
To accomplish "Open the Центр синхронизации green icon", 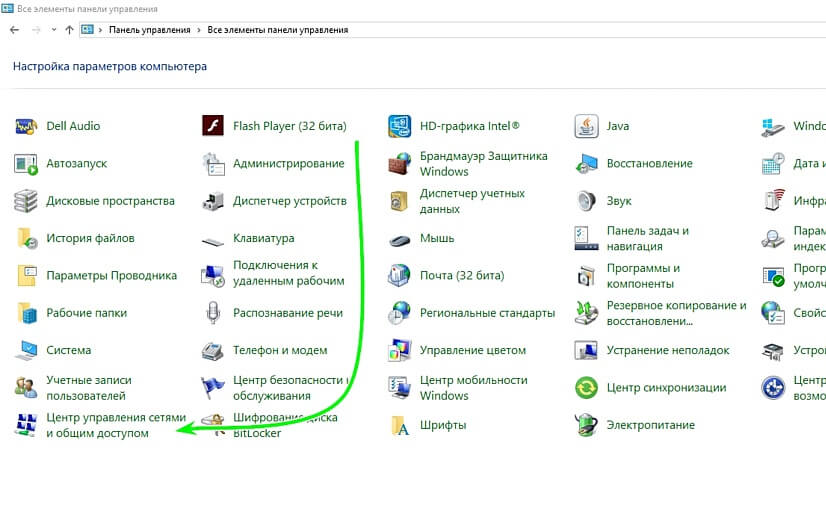I will tap(586, 388).
